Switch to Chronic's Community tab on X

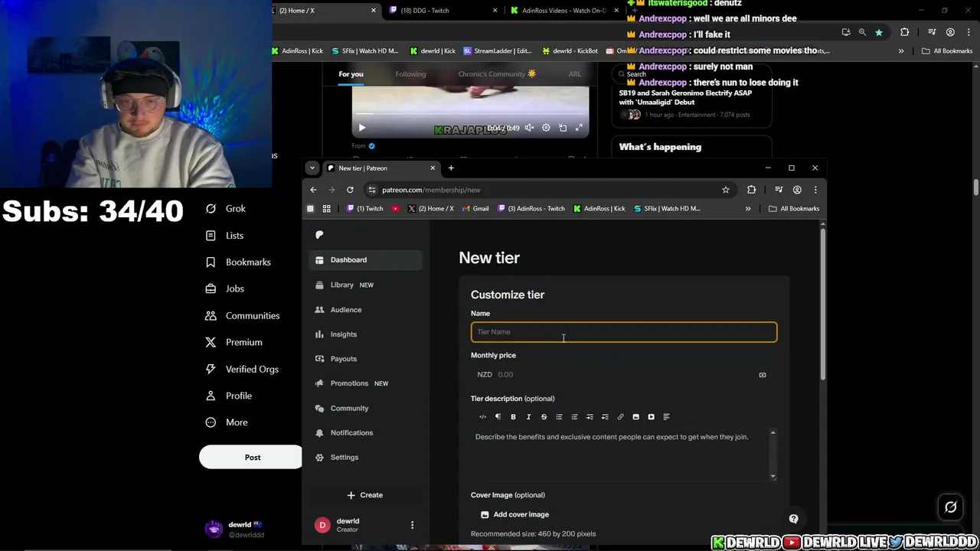point(497,74)
